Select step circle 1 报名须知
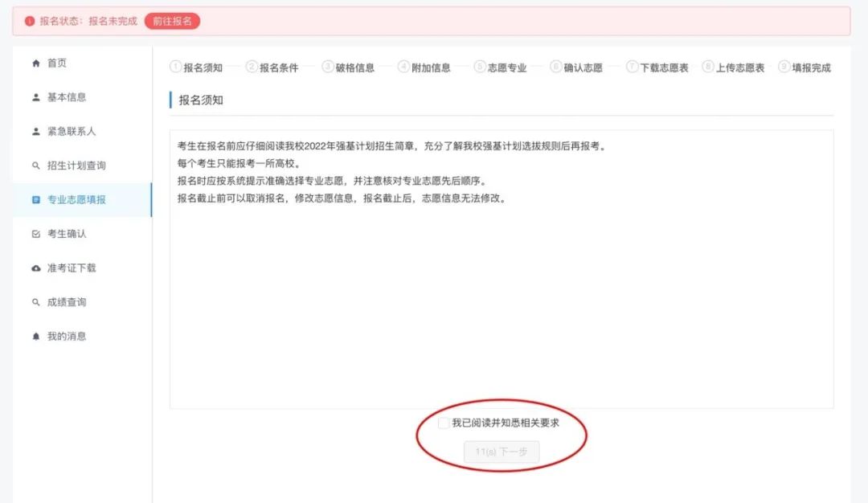Viewport: 868px width, 503px height. [x=175, y=67]
